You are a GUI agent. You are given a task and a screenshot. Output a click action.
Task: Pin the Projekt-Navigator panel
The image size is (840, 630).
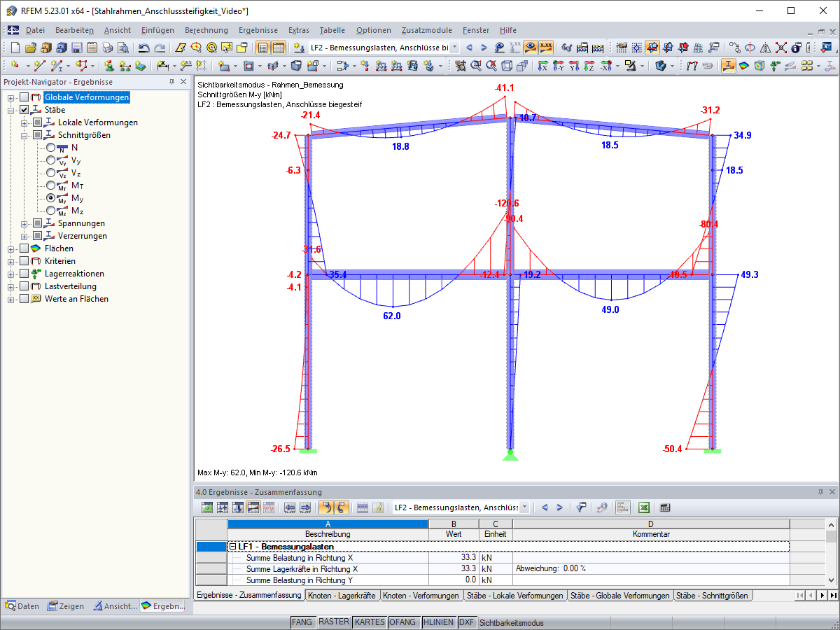pos(171,82)
